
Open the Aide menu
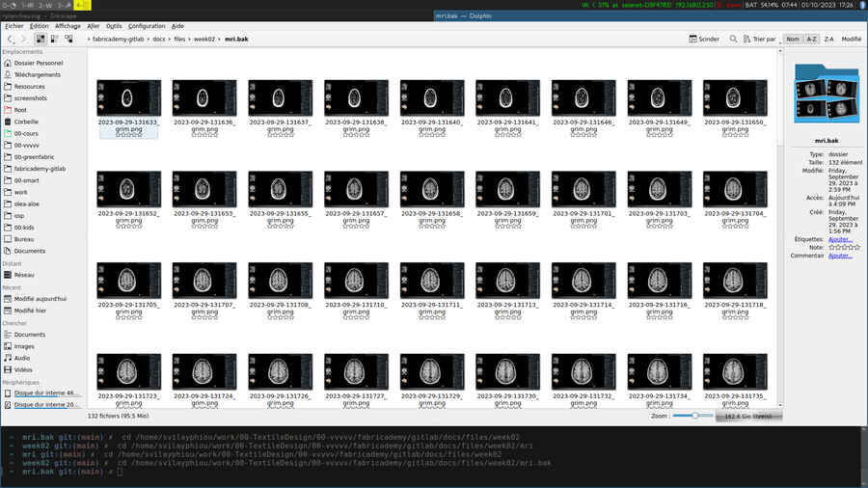point(177,26)
